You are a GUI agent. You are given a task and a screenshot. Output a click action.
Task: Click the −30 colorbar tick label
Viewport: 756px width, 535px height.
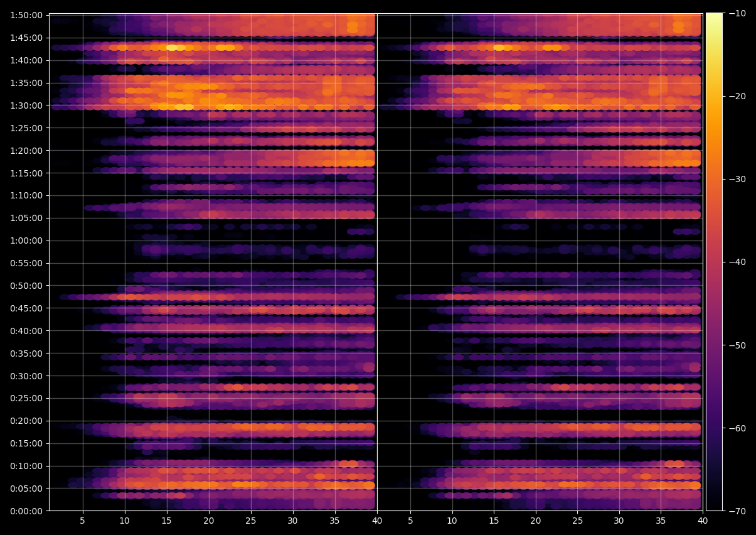pos(737,179)
